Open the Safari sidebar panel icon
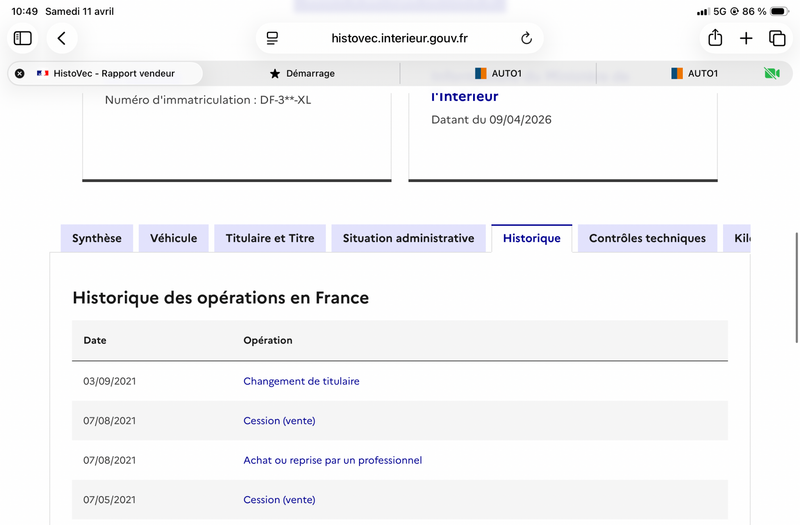 click(x=22, y=38)
